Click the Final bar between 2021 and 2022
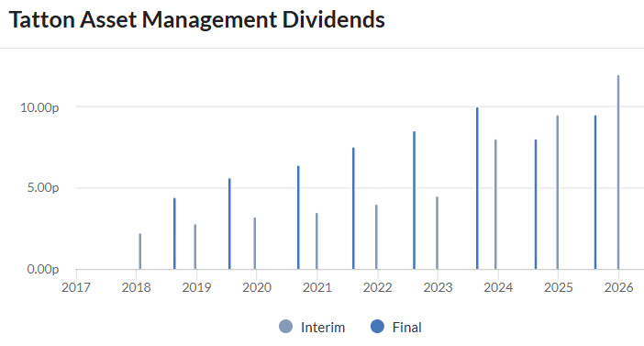 [353, 208]
